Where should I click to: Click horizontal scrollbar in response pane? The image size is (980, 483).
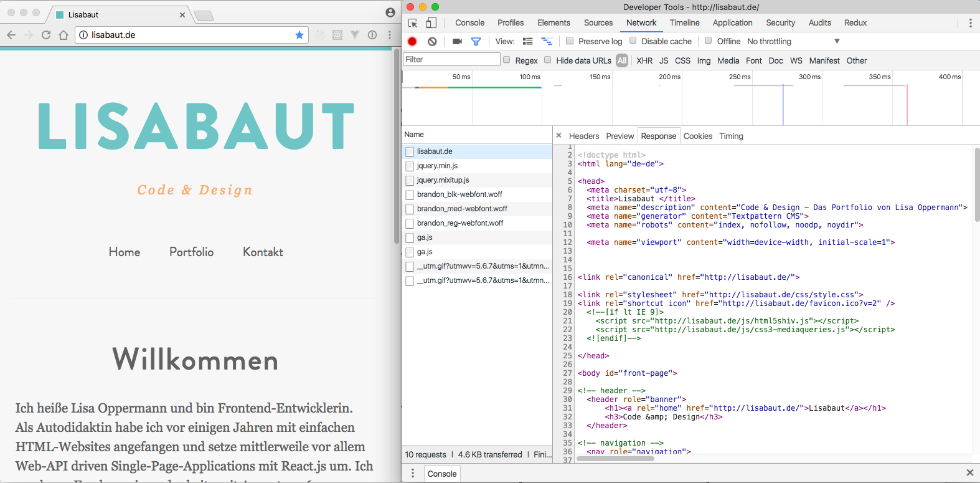tap(615, 459)
